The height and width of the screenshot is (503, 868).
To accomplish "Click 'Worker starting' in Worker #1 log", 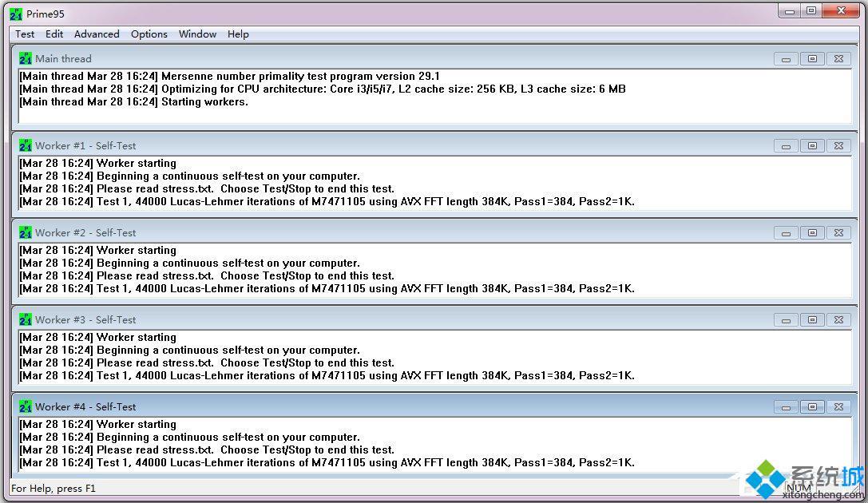I will pos(98,163).
